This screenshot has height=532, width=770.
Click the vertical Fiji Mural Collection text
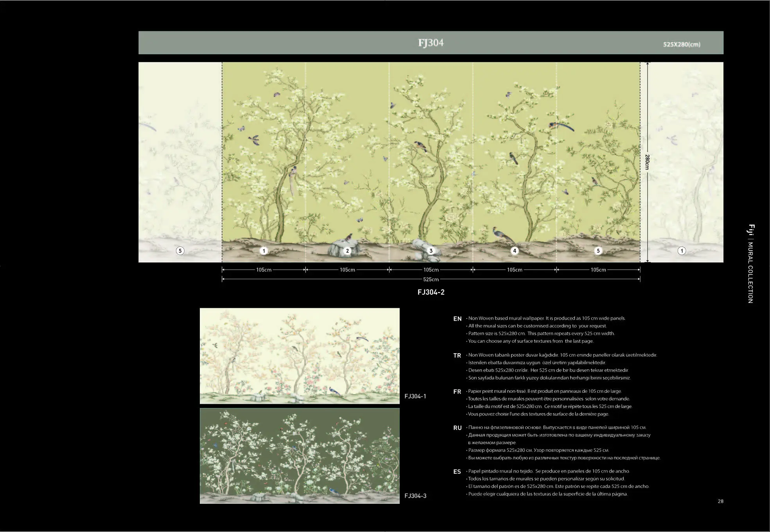click(x=750, y=264)
